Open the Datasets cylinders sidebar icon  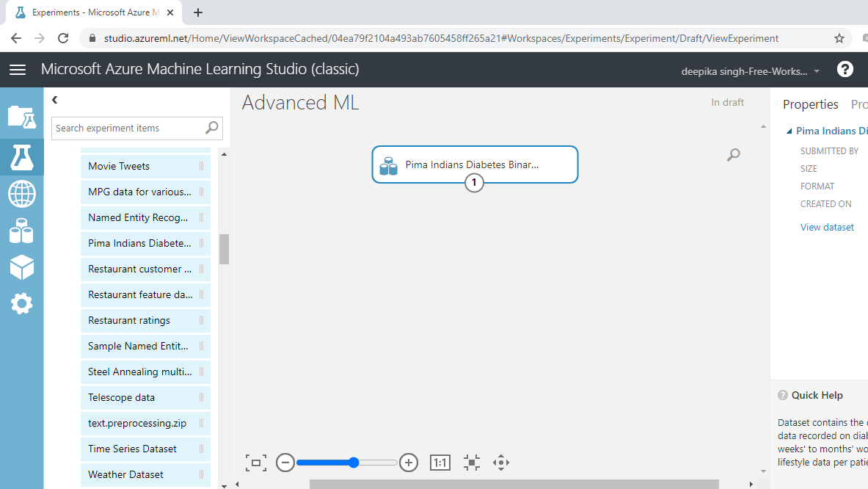(x=21, y=231)
